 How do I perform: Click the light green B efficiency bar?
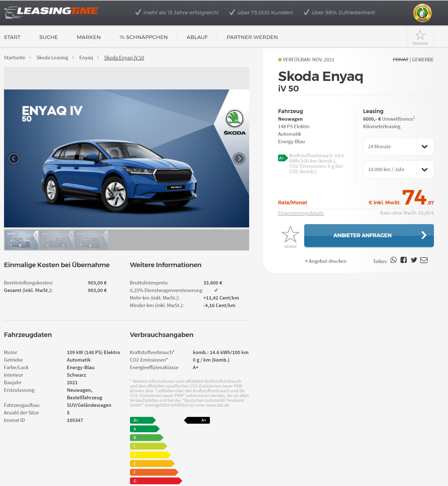coord(147,438)
